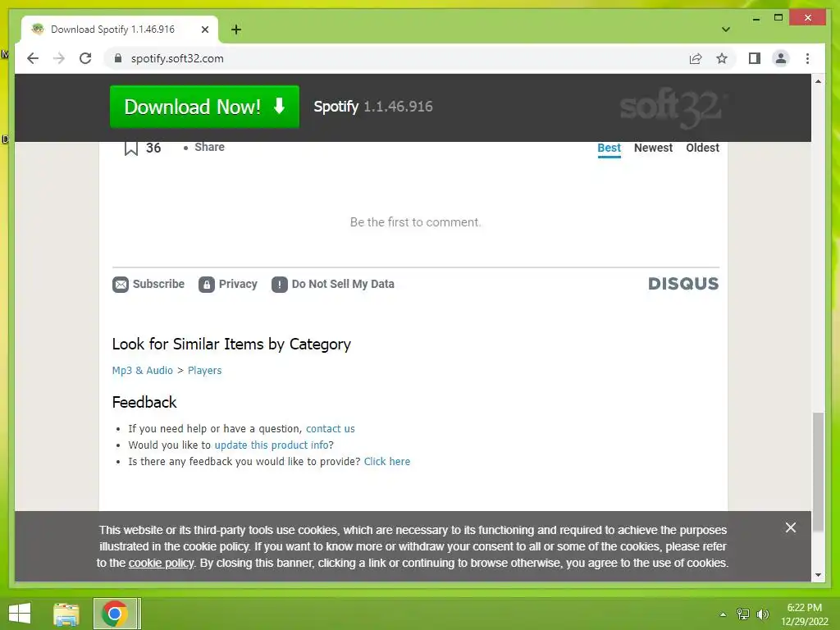Click the feedback Click here link
840x630 pixels.
tap(387, 461)
